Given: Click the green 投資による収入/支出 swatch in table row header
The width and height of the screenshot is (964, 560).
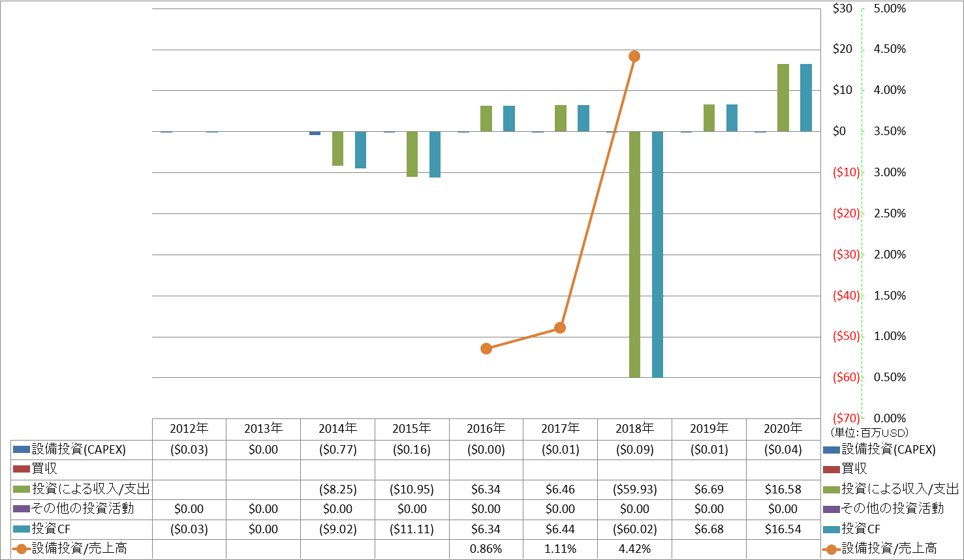Looking at the screenshot, I should 22,490.
